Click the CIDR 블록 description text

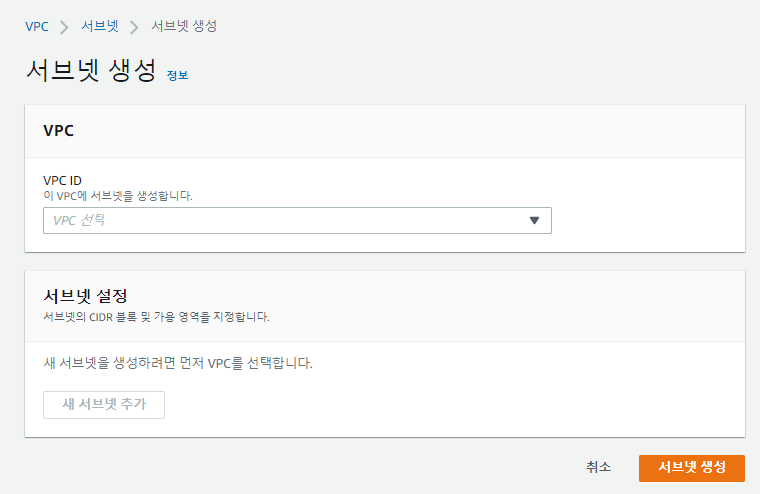156,316
